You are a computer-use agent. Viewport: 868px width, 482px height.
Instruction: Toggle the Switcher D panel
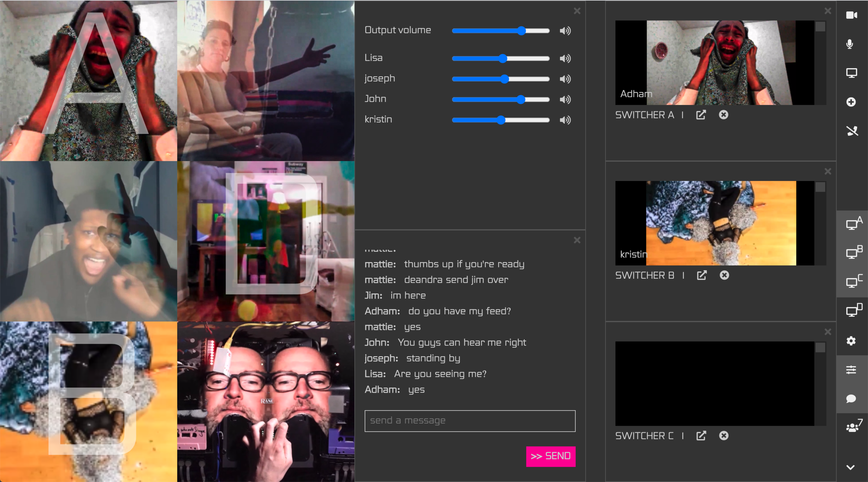click(853, 310)
